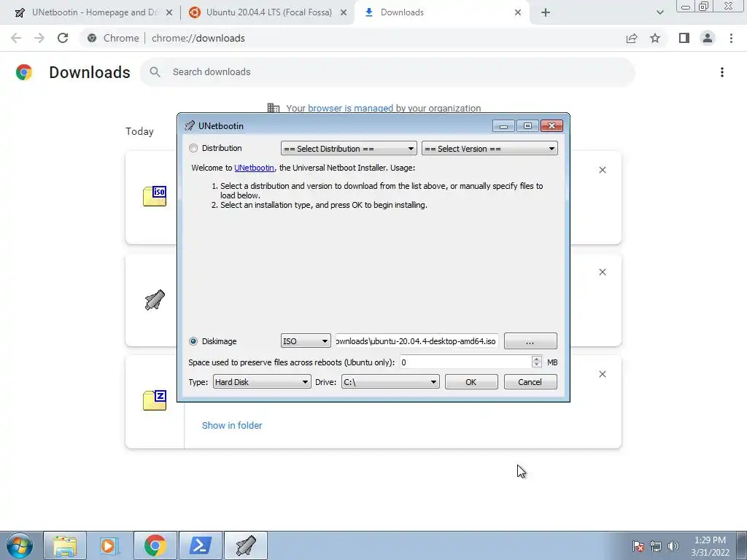Open volume speaker tray icon
Viewport: 747px width, 560px height.
point(673,546)
